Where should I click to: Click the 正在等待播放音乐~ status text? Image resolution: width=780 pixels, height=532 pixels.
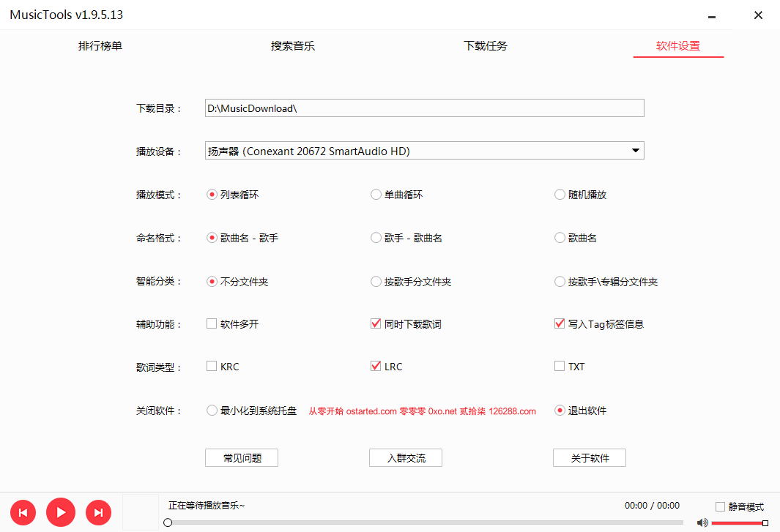tap(207, 506)
